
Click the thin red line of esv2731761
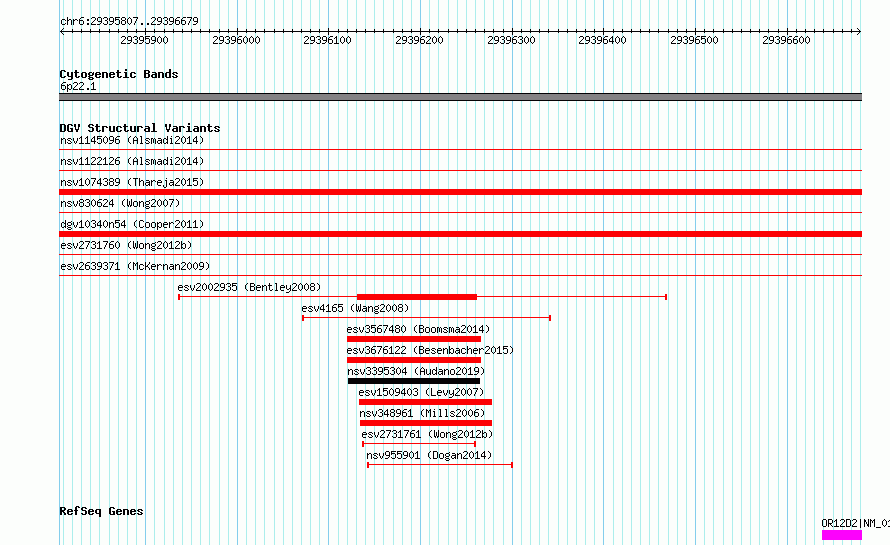[x=419, y=444]
